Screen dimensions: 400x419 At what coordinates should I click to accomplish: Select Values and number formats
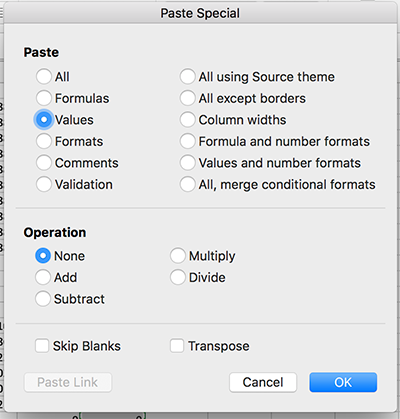point(187,163)
